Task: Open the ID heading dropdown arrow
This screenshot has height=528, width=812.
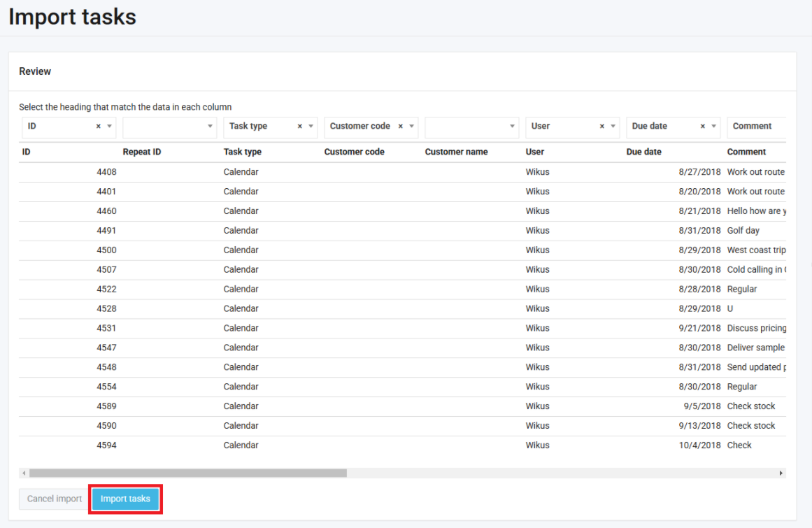Action: 110,127
